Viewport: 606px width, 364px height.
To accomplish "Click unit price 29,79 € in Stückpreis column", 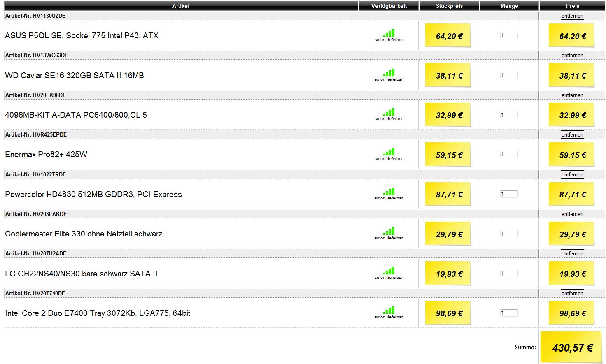I will 448,234.
